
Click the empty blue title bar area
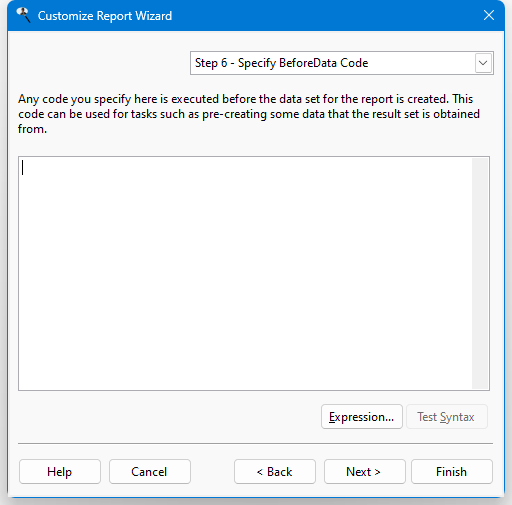point(326,16)
